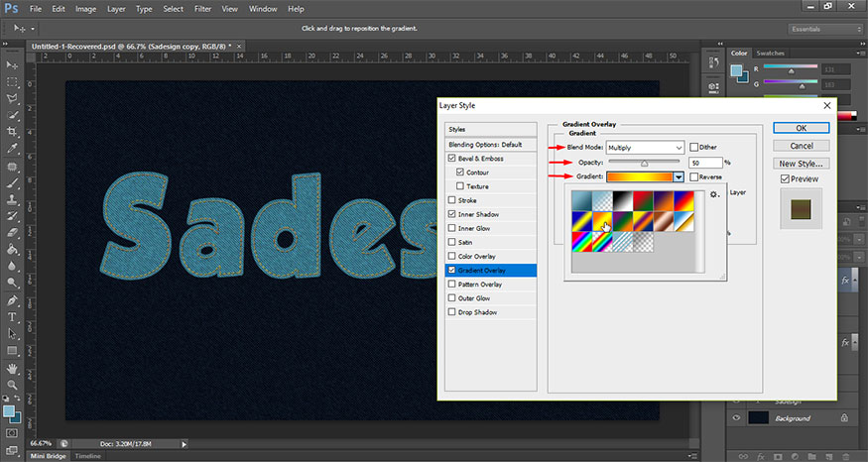
Task: Select the Pattern Overlay style row
Action: click(490, 285)
